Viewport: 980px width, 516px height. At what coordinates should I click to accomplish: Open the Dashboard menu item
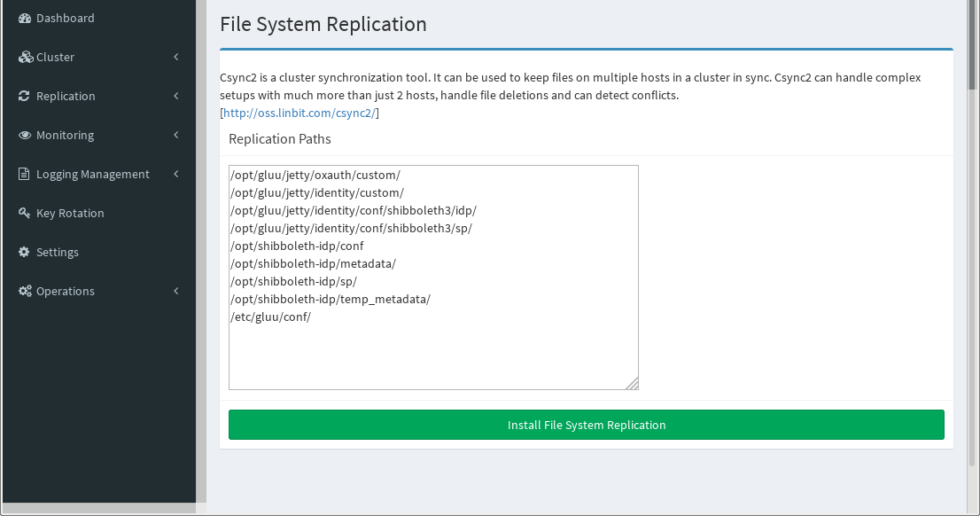[98, 18]
